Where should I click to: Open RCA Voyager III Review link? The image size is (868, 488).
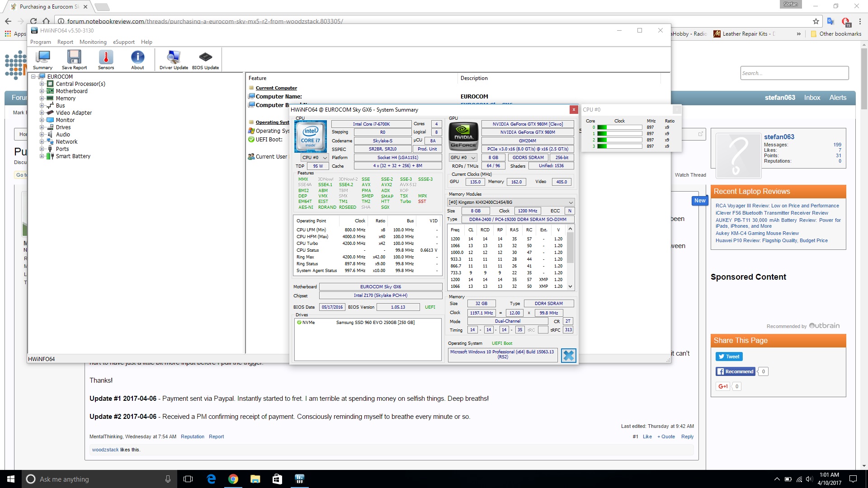coord(777,206)
